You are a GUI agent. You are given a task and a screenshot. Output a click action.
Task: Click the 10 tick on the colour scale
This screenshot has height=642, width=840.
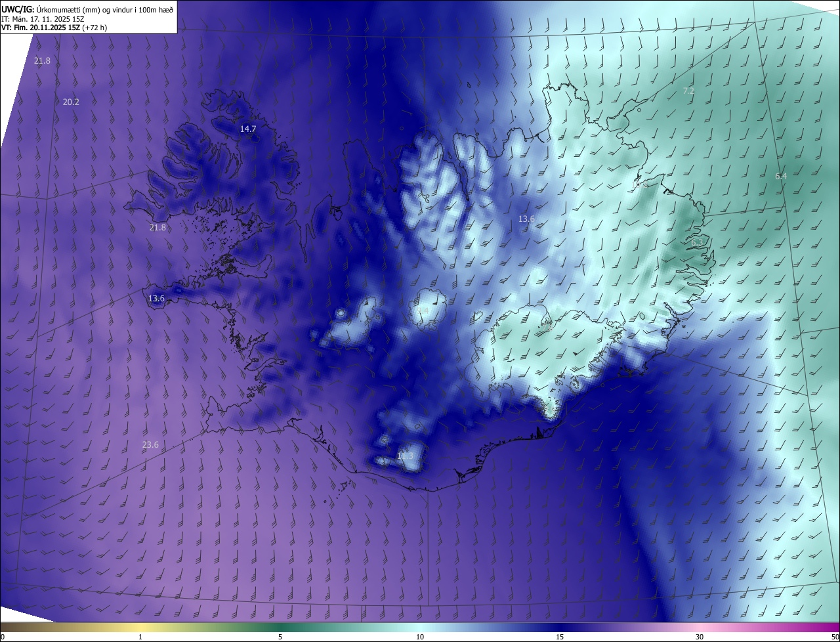click(420, 637)
